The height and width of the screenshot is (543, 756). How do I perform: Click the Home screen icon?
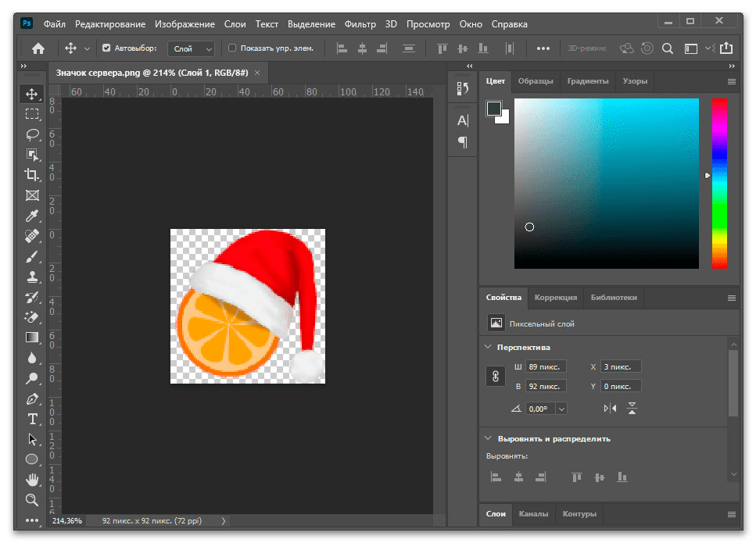tap(38, 48)
